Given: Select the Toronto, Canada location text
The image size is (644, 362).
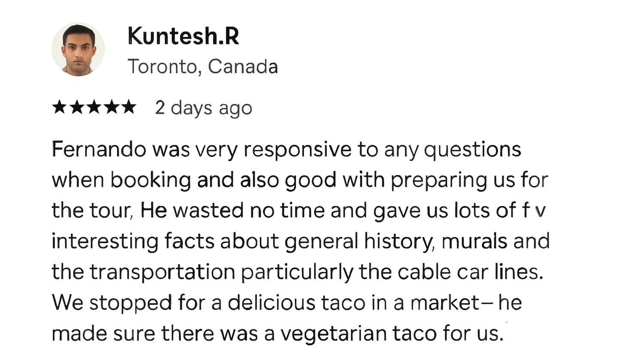Looking at the screenshot, I should pyautogui.click(x=203, y=66).
